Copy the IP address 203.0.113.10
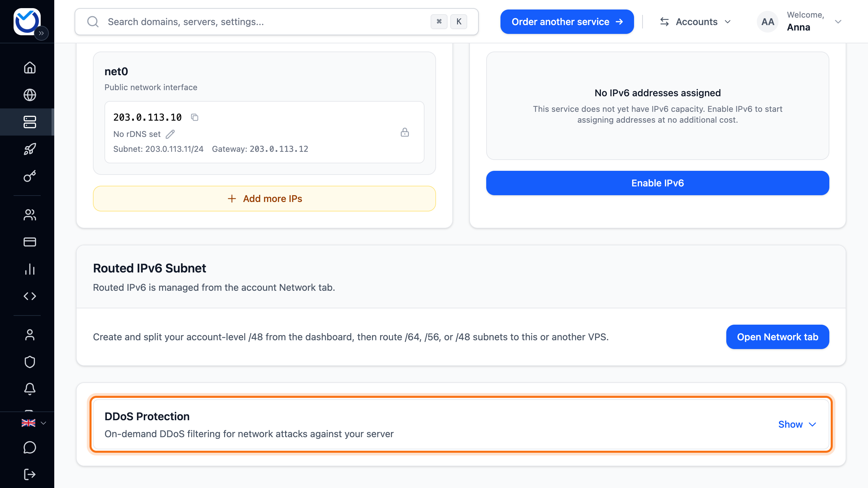 pyautogui.click(x=195, y=117)
